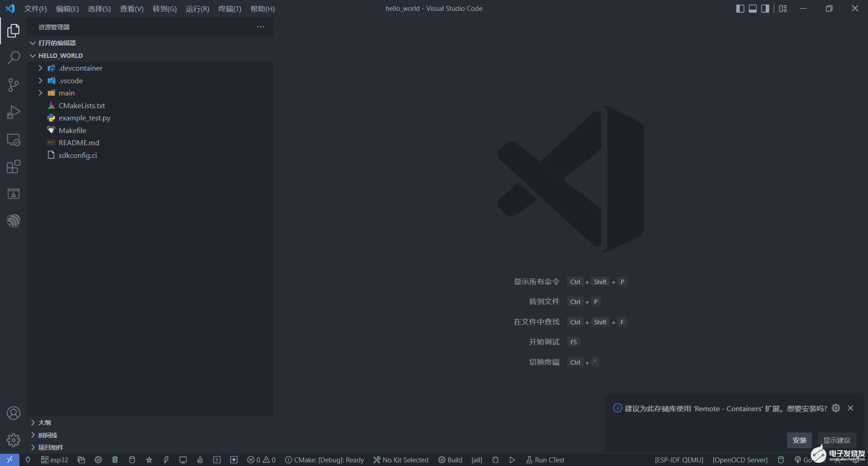Screen dimensions: 868x466
Task: Open customize layout button
Action: coord(783,9)
